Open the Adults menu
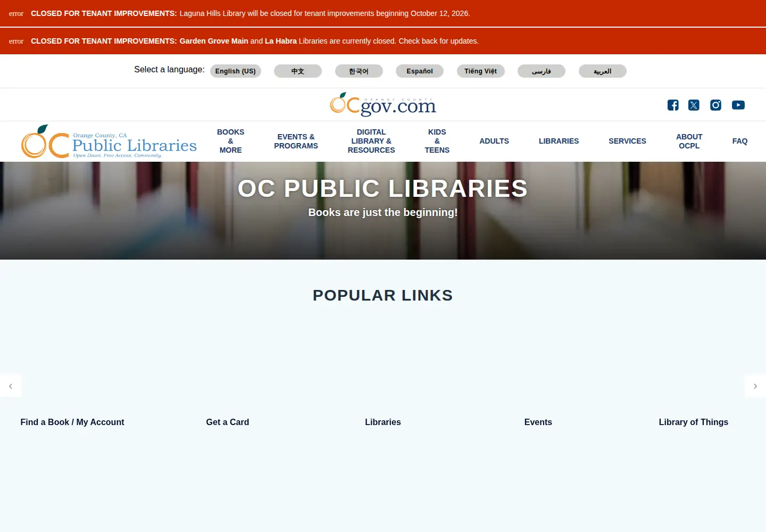766x532 pixels. pos(494,141)
